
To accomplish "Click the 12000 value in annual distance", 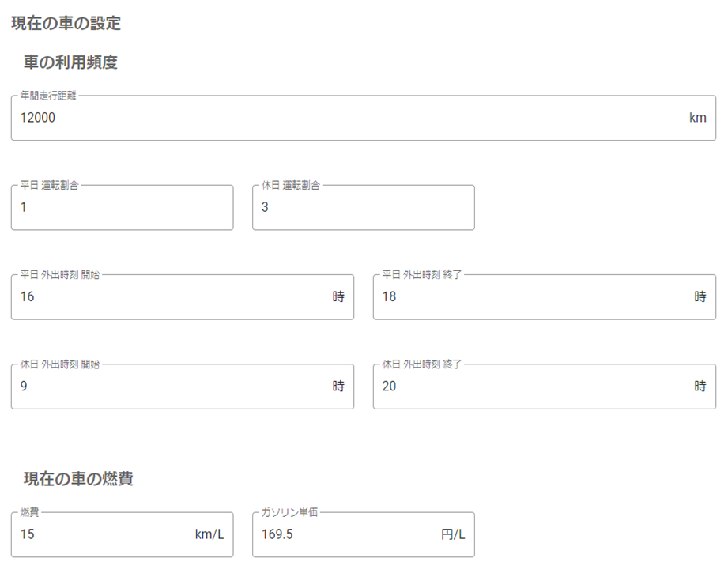I will pyautogui.click(x=38, y=118).
